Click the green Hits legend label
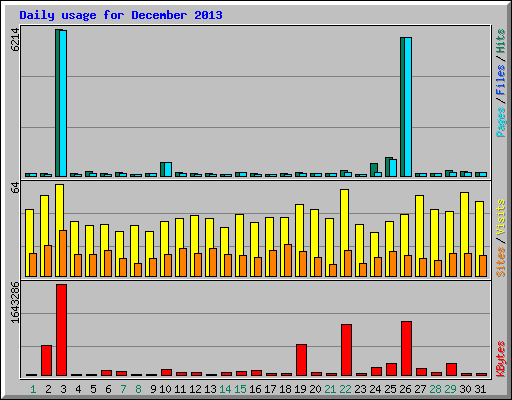 click(500, 41)
